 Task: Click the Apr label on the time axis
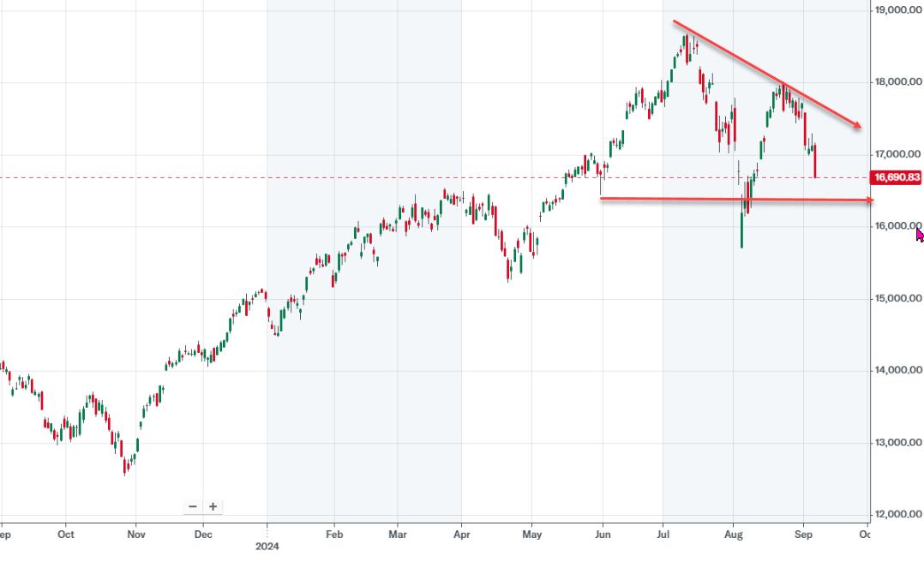click(461, 534)
